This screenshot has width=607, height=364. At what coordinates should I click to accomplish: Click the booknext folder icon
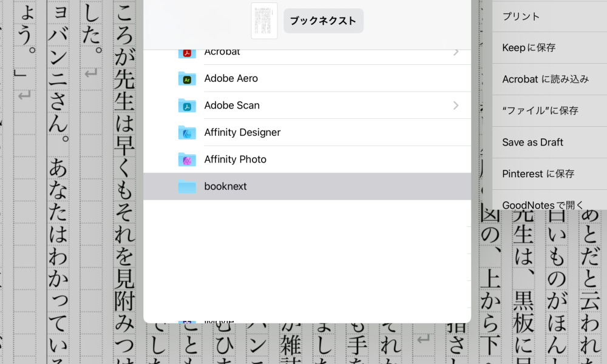[x=187, y=187]
